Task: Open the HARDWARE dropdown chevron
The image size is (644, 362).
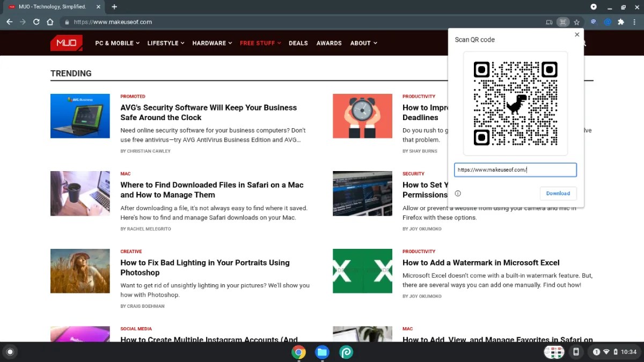Action: (x=230, y=43)
